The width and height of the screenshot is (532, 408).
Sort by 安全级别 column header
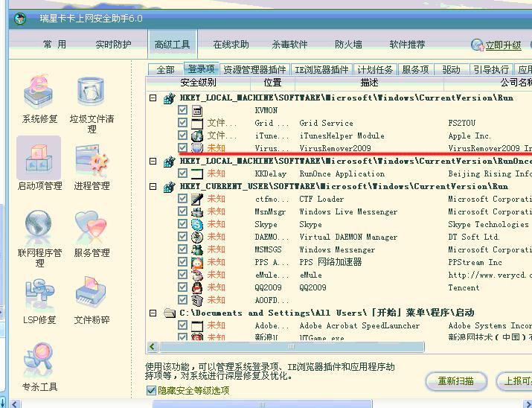click(x=198, y=83)
